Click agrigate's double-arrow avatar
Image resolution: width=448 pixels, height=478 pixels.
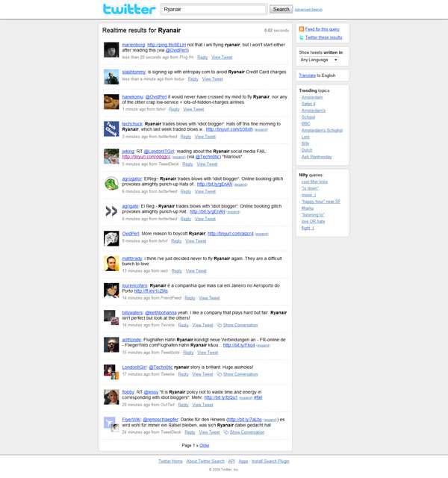[x=111, y=211]
